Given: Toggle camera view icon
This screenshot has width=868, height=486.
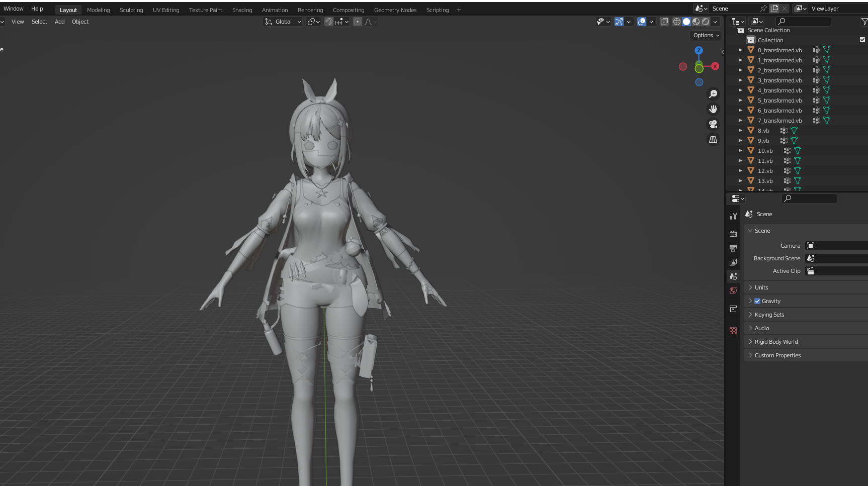Looking at the screenshot, I should tap(713, 124).
